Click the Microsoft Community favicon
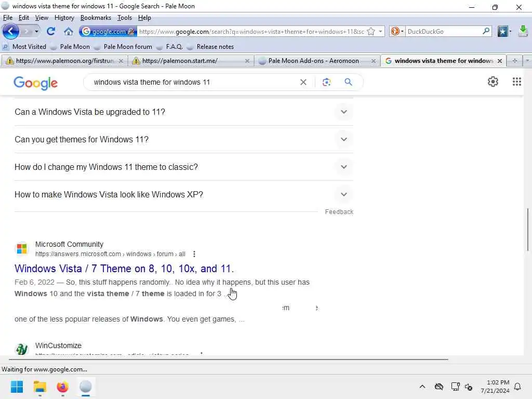The width and height of the screenshot is (532, 399). click(22, 249)
